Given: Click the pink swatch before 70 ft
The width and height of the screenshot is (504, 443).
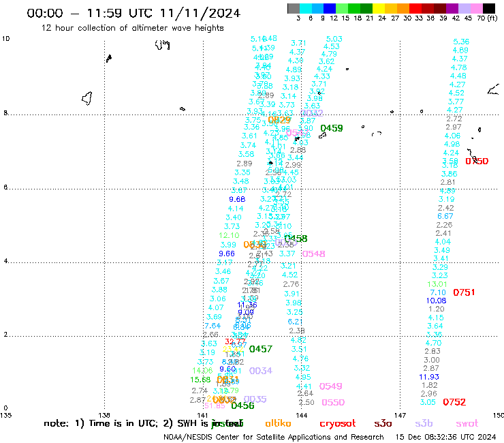Looking at the screenshot, I should click(x=476, y=8).
